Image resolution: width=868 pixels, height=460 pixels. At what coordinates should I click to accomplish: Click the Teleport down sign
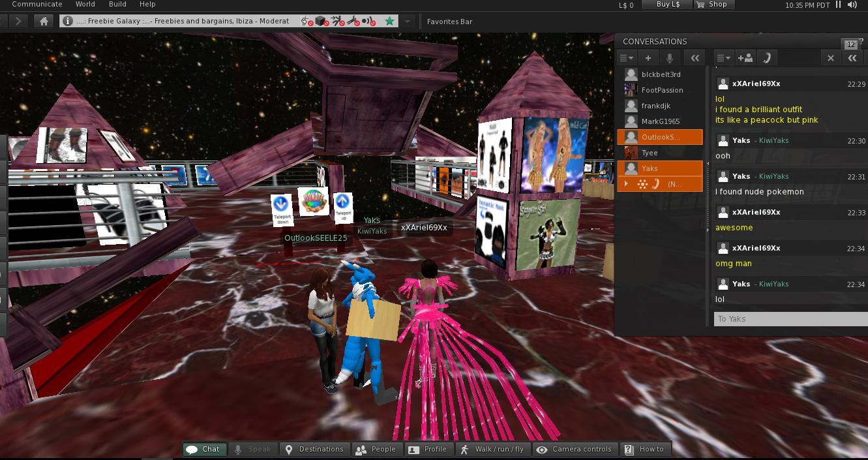(282, 210)
